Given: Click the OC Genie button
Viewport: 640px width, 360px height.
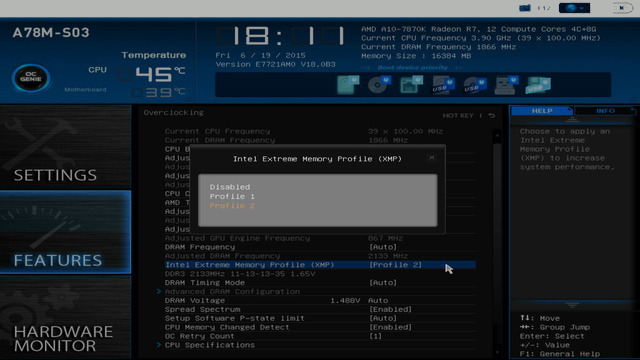Looking at the screenshot, I should pyautogui.click(x=31, y=78).
